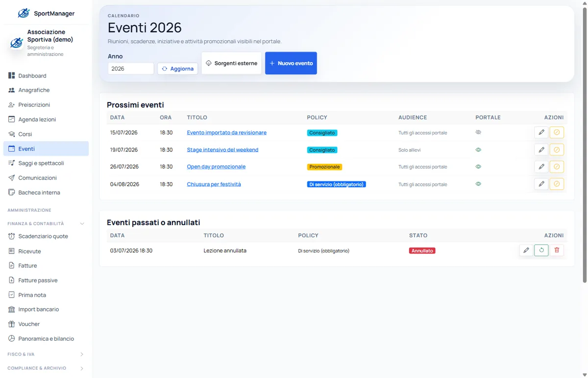Viewport: 588px width, 378px height.
Task: Click the Associazione Sportiva avatar logo
Action: pos(16,43)
